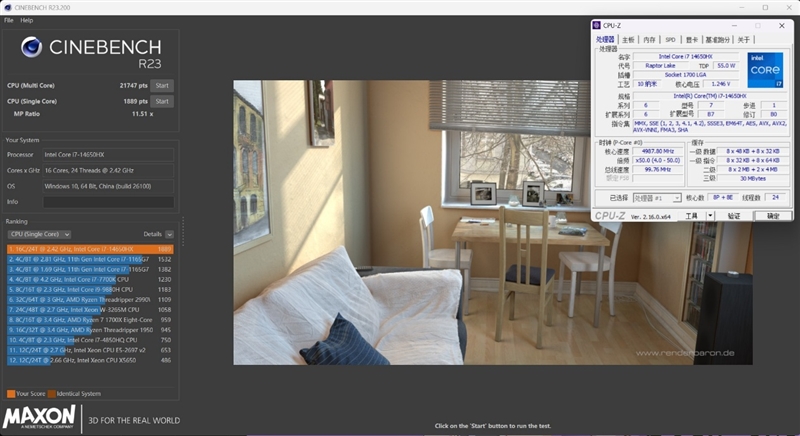Open the 工具 dropdown arrow in CPU-Z
The width and height of the screenshot is (800, 436).
point(710,216)
